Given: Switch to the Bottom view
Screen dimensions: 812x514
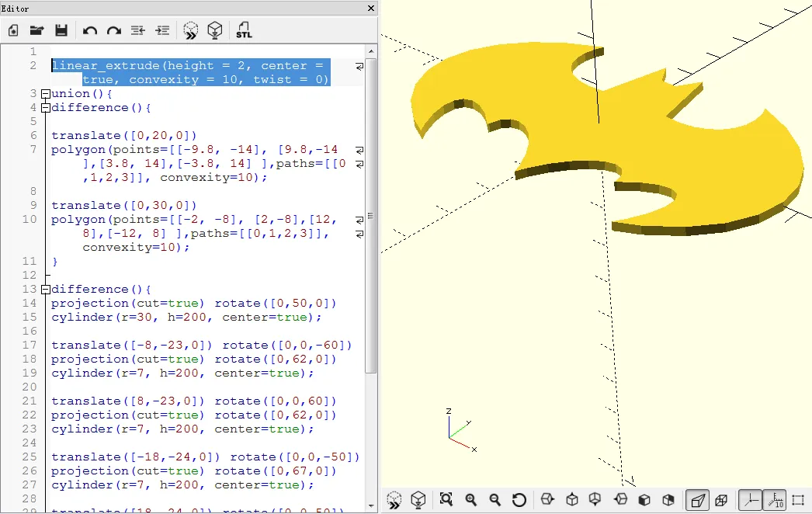Looking at the screenshot, I should pyautogui.click(x=595, y=499).
